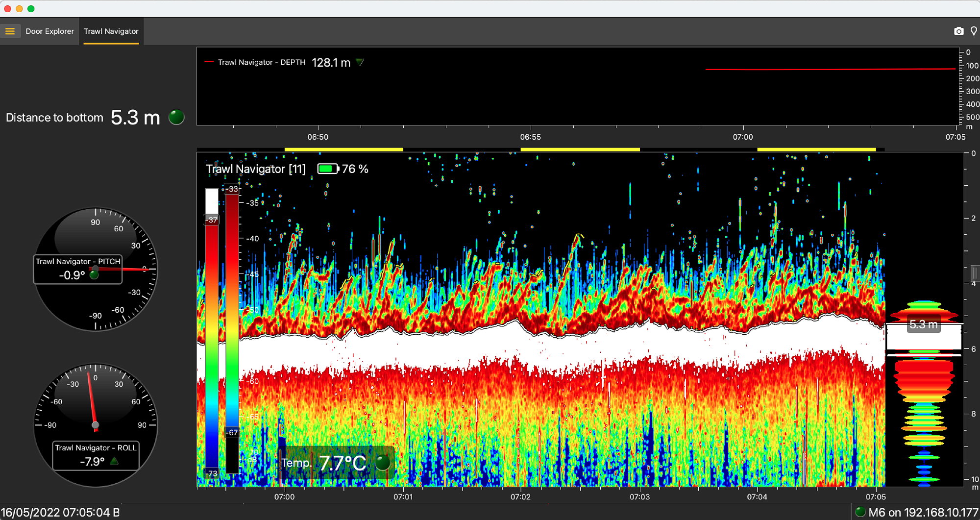Open the hamburger menu
This screenshot has width=980, height=520.
point(10,31)
